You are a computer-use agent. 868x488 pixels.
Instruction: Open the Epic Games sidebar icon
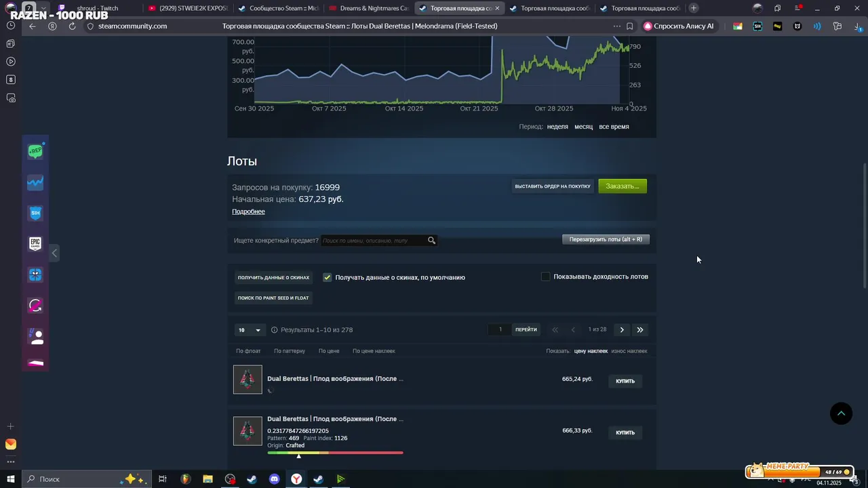coord(35,244)
